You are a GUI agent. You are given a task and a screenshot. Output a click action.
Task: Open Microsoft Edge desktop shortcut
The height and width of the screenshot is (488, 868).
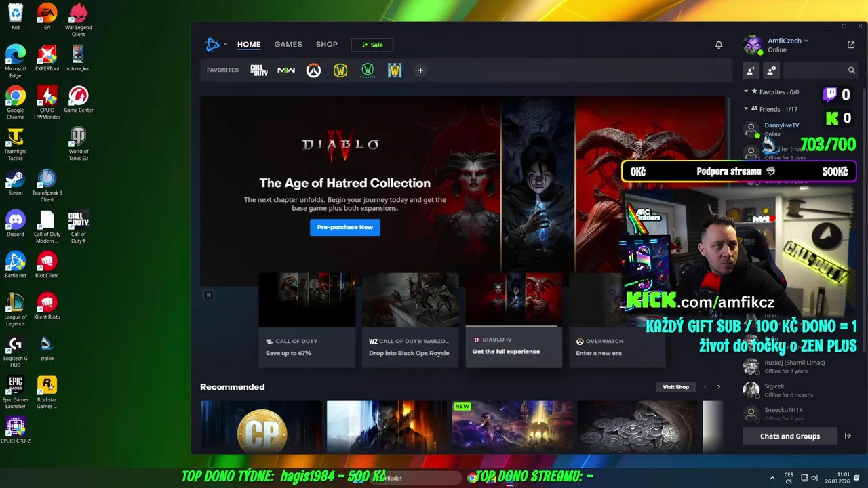coord(16,61)
